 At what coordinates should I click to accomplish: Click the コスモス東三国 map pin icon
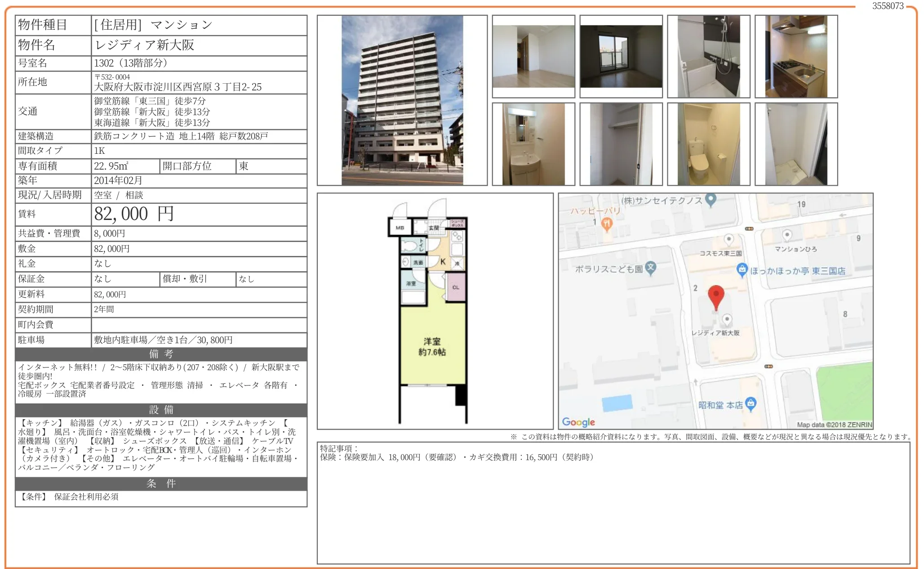coord(729,239)
